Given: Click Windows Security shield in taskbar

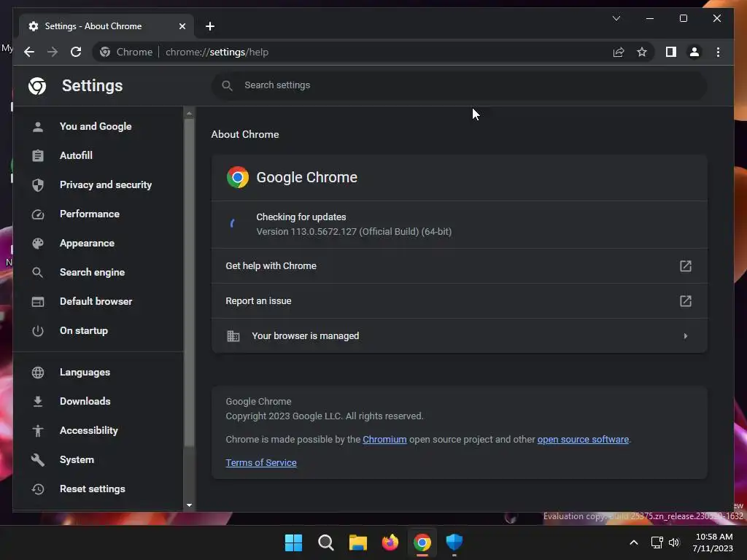Looking at the screenshot, I should point(454,542).
